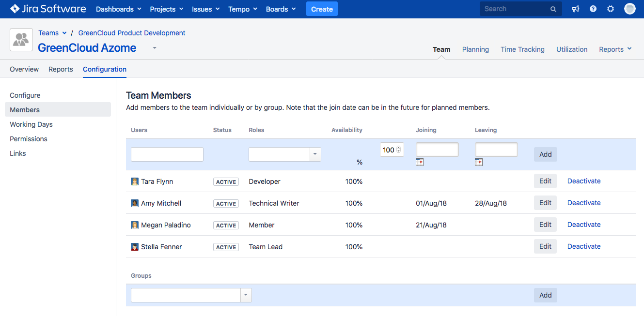Click the team avatar icon
This screenshot has height=316, width=644.
click(21, 40)
